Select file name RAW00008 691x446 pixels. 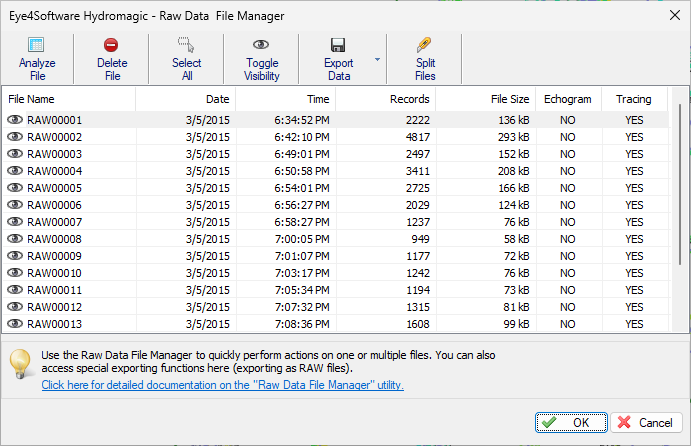[x=55, y=239]
